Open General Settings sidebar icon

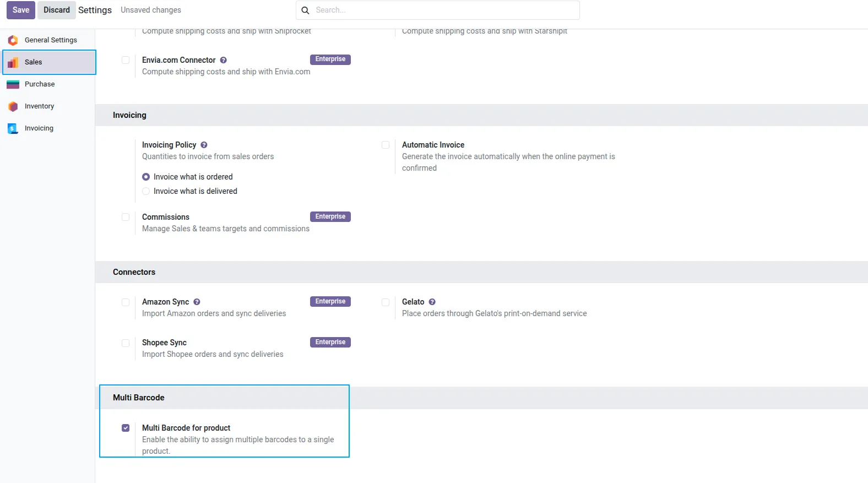(13, 40)
